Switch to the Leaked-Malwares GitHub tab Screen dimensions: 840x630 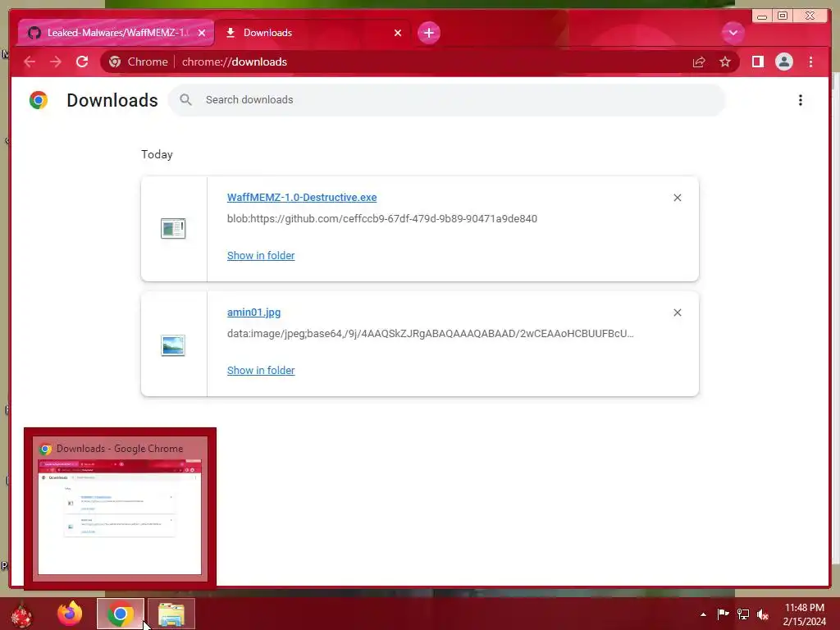pos(115,33)
